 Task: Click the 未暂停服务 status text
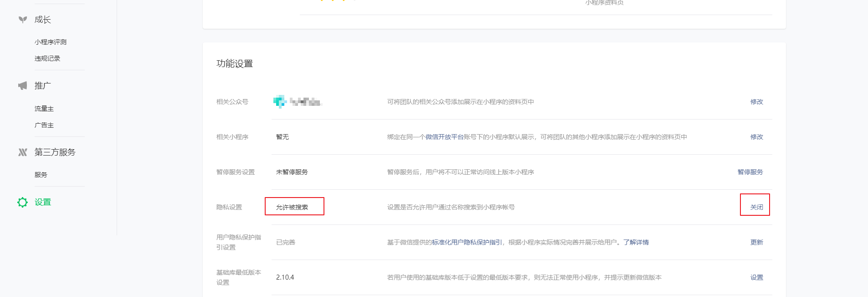[292, 172]
